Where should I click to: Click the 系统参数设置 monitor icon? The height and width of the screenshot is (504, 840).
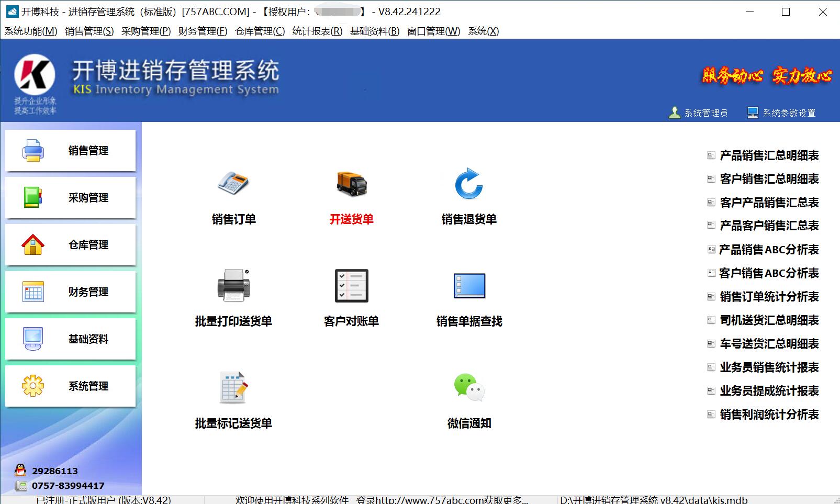coord(753,113)
